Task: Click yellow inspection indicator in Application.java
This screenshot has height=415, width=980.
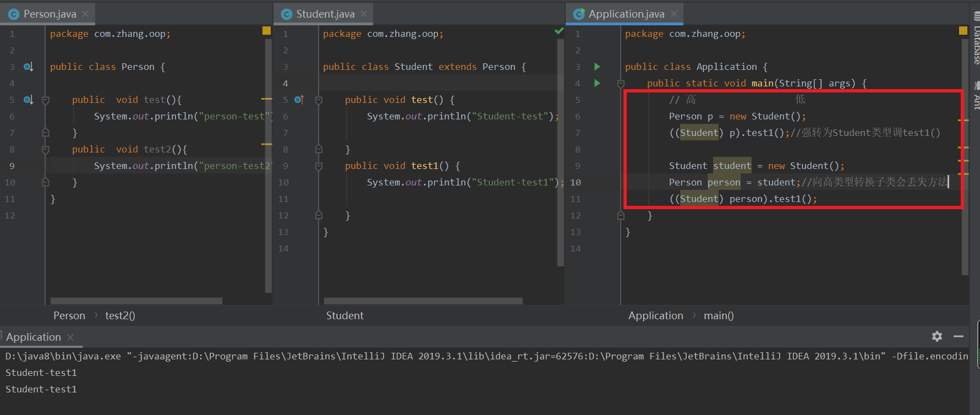Action: pyautogui.click(x=963, y=31)
